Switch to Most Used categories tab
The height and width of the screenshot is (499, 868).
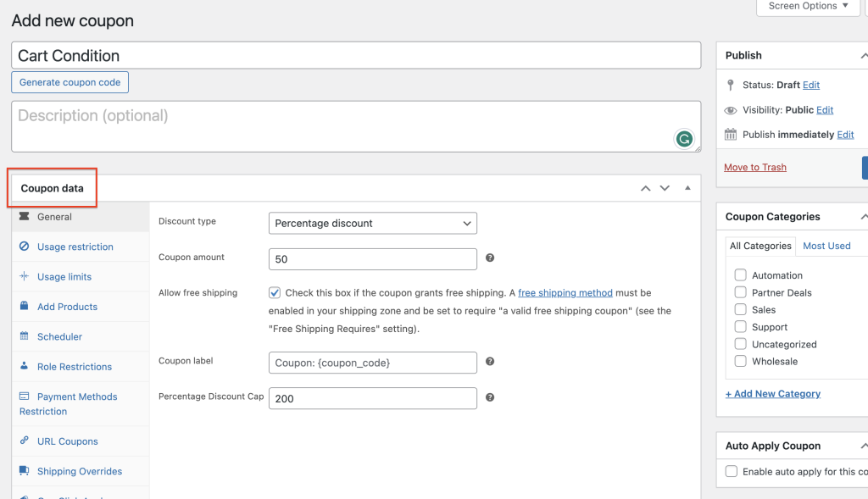click(x=826, y=246)
